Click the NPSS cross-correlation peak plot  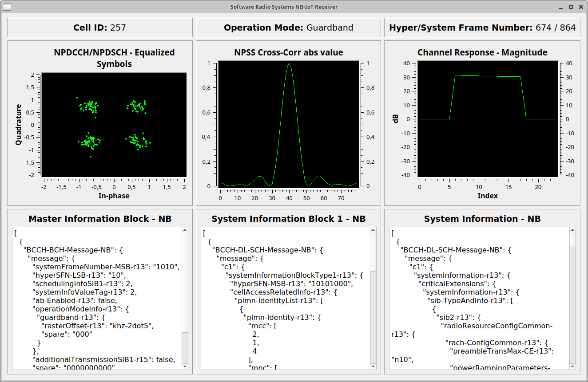click(x=289, y=125)
